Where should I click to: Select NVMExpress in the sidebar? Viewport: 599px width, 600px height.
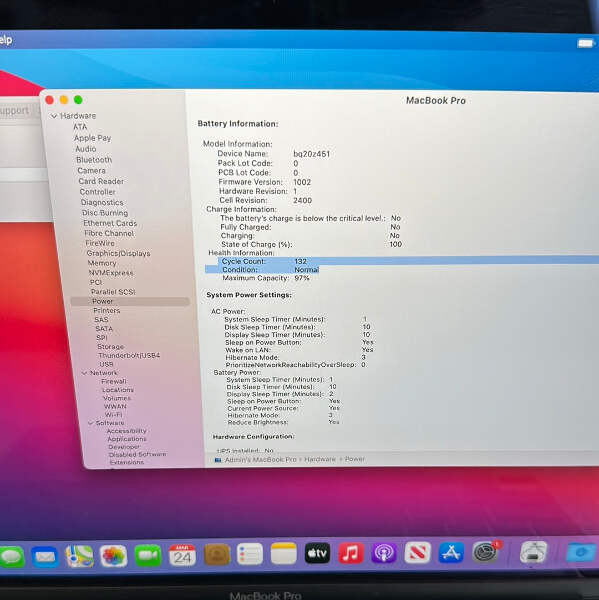111,273
